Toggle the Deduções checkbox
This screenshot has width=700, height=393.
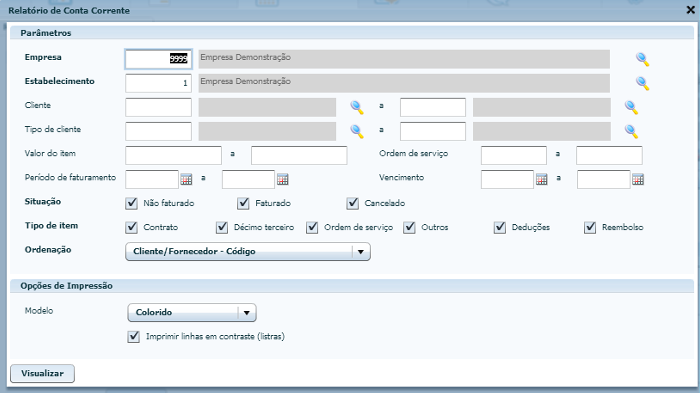click(500, 227)
